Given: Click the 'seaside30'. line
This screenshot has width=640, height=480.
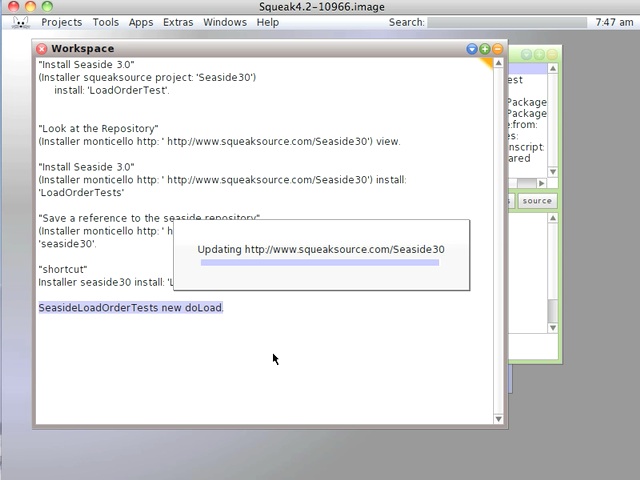Looking at the screenshot, I should pyautogui.click(x=67, y=244).
